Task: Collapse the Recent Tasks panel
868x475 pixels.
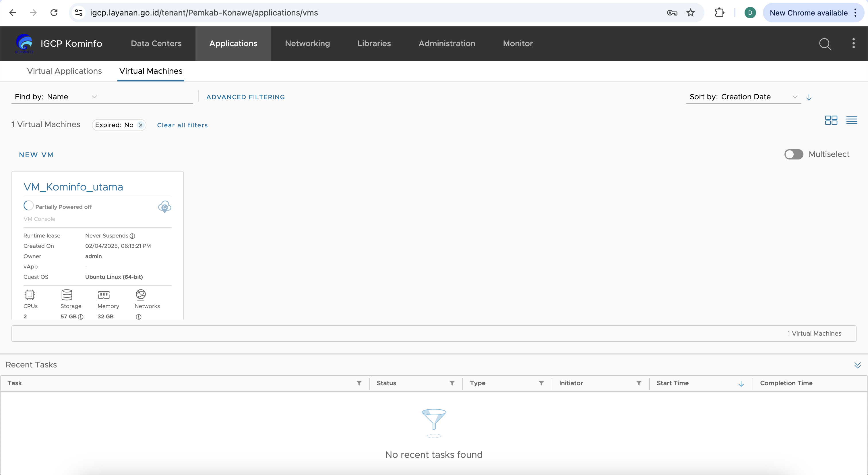Action: point(857,365)
